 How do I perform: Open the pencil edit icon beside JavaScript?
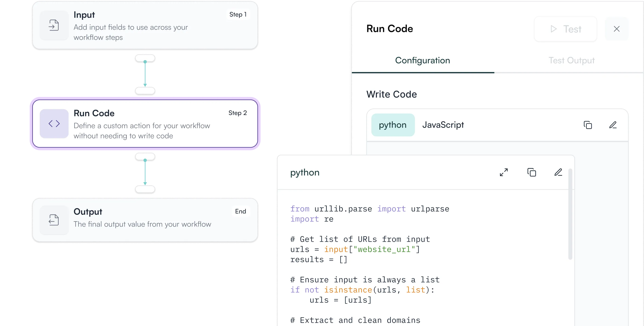point(613,125)
